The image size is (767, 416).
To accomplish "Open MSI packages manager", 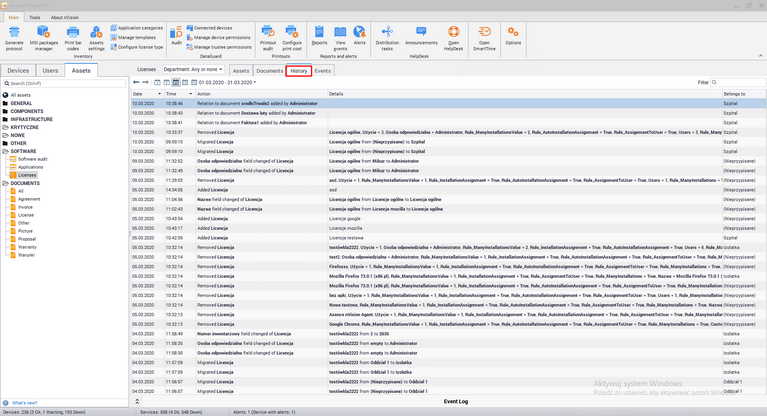I will click(43, 33).
